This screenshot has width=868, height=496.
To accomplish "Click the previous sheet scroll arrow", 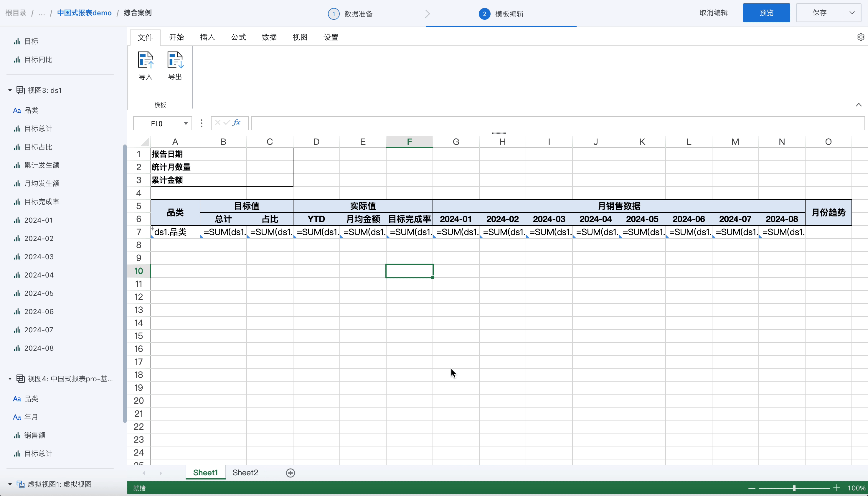I will 144,473.
